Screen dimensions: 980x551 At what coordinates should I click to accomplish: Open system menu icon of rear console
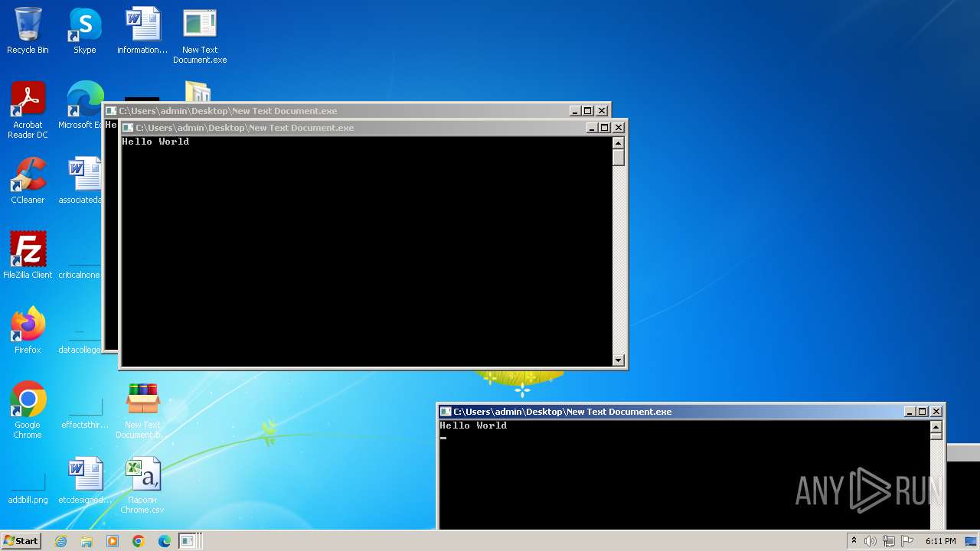point(111,111)
